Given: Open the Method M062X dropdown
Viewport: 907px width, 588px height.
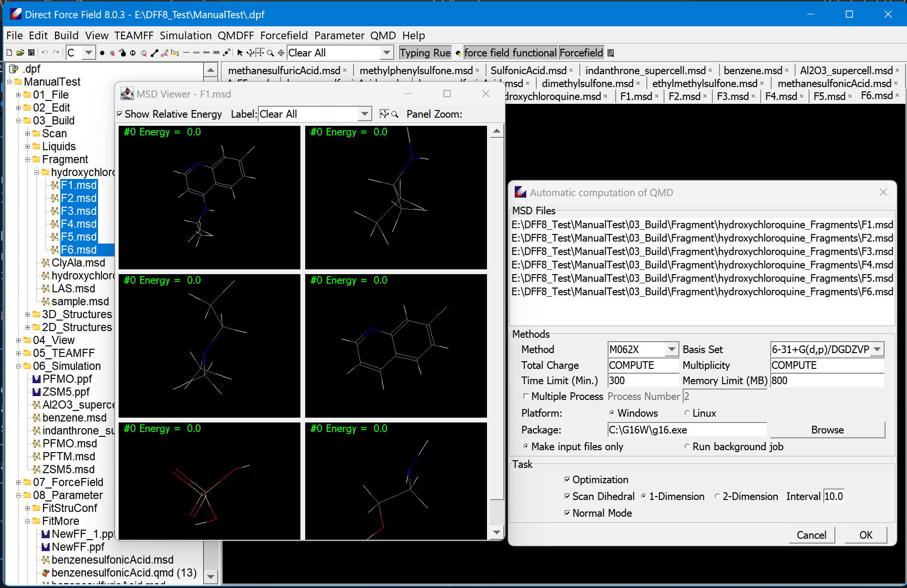Looking at the screenshot, I should click(x=672, y=349).
